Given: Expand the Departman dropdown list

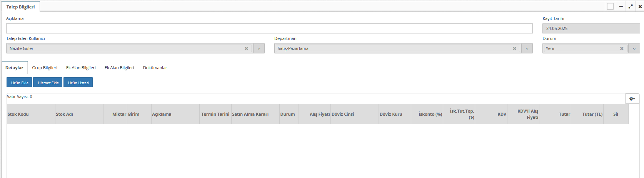Looking at the screenshot, I should 527,48.
